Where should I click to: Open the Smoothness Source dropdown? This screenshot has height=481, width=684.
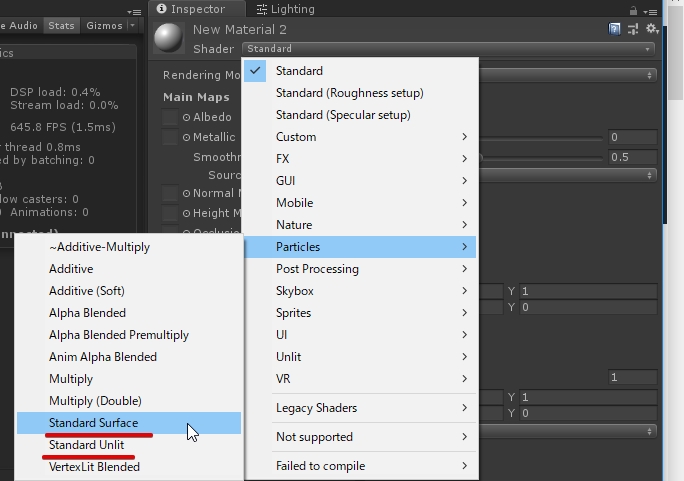[567, 175]
